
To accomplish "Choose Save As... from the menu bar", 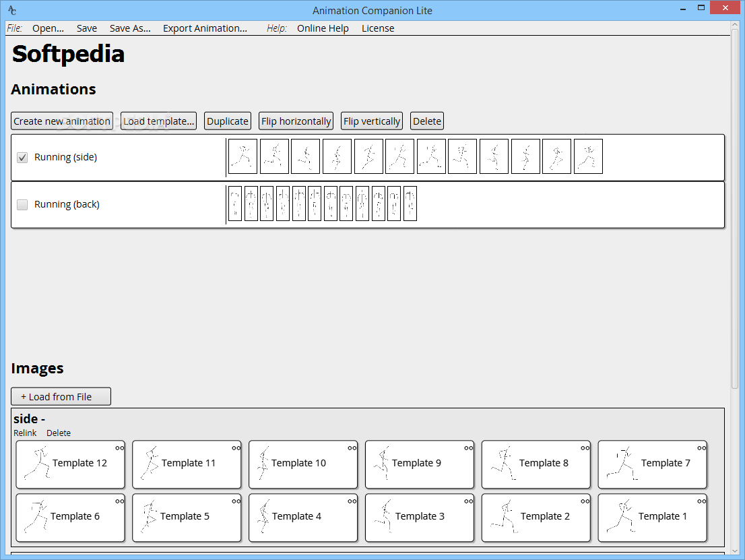I will click(130, 28).
